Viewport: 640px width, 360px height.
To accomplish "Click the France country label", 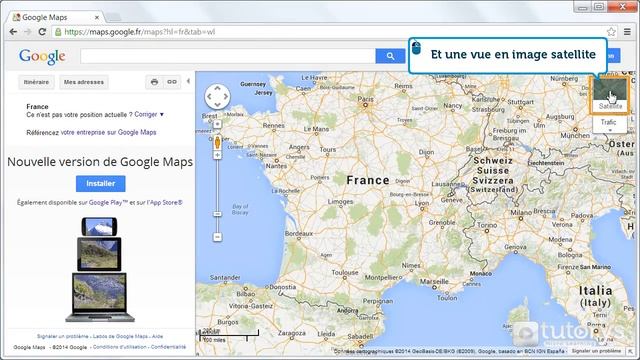I will pyautogui.click(x=368, y=180).
